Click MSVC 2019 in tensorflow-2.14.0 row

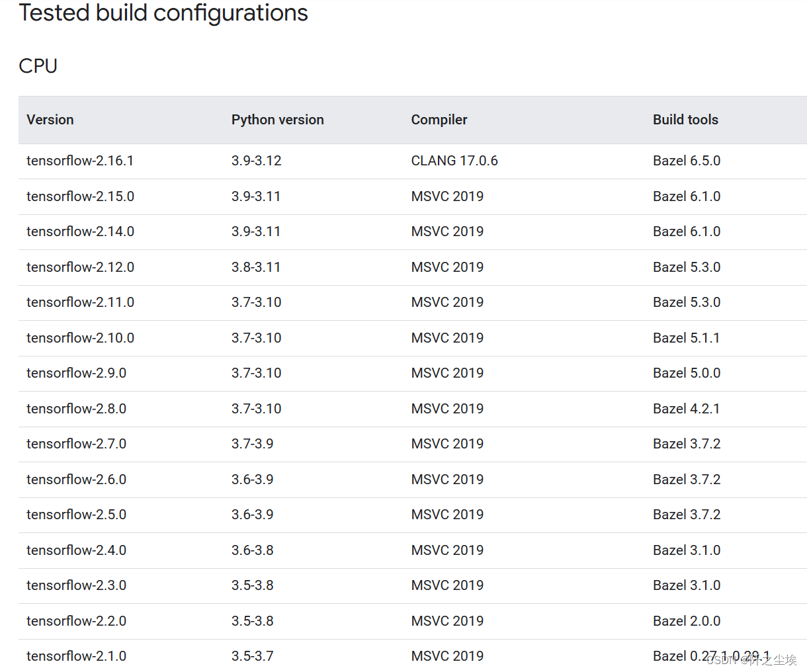(x=447, y=231)
